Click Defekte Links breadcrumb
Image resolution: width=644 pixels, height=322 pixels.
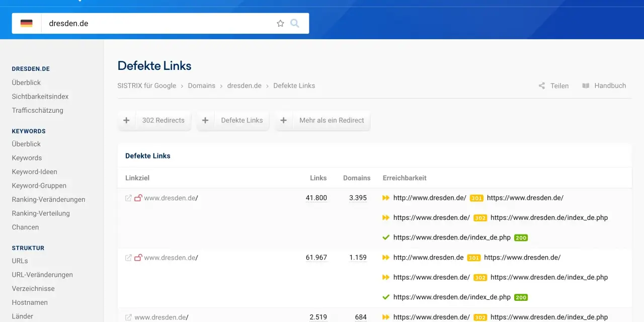(x=294, y=86)
